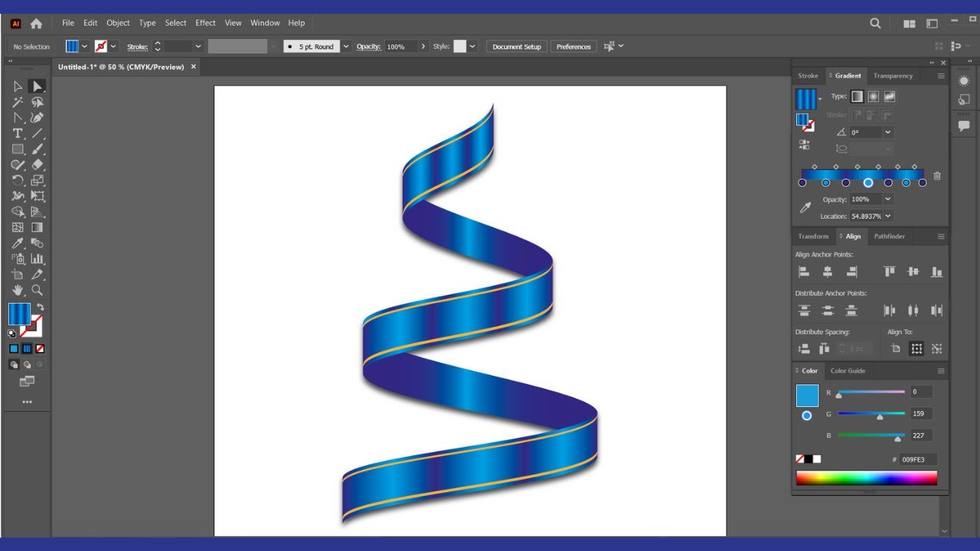The height and width of the screenshot is (551, 980).
Task: Select the Rectangle tool
Action: click(x=18, y=149)
